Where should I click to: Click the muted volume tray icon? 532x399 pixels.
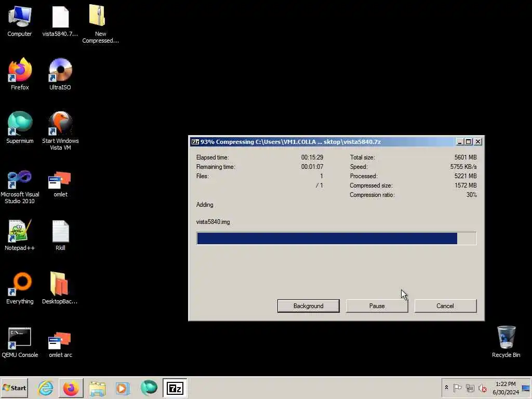[483, 388]
